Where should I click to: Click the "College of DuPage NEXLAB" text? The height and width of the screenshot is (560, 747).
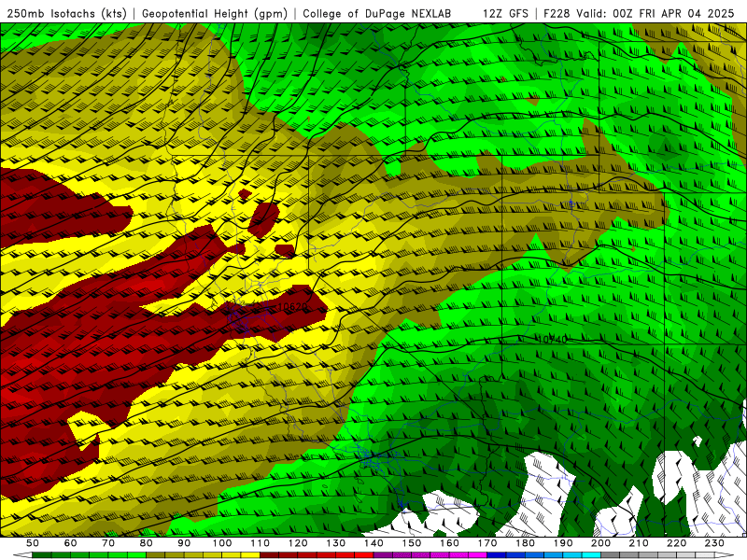[x=376, y=13]
